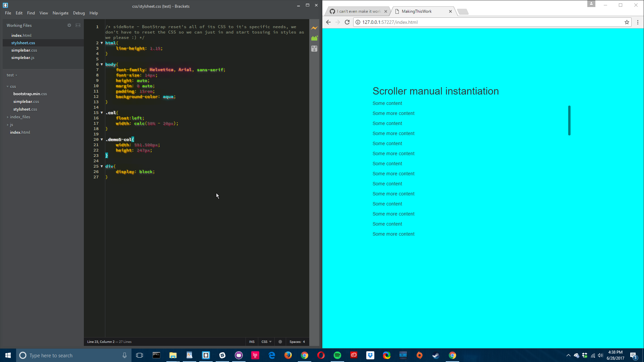Toggle INS insert mode in status bar
This screenshot has width=644, height=362.
click(252, 342)
